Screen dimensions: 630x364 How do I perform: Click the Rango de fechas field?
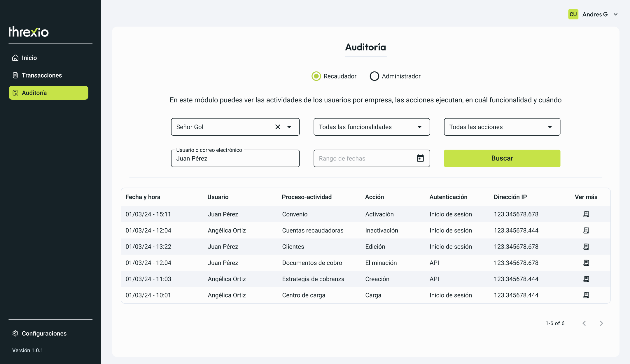tap(372, 158)
